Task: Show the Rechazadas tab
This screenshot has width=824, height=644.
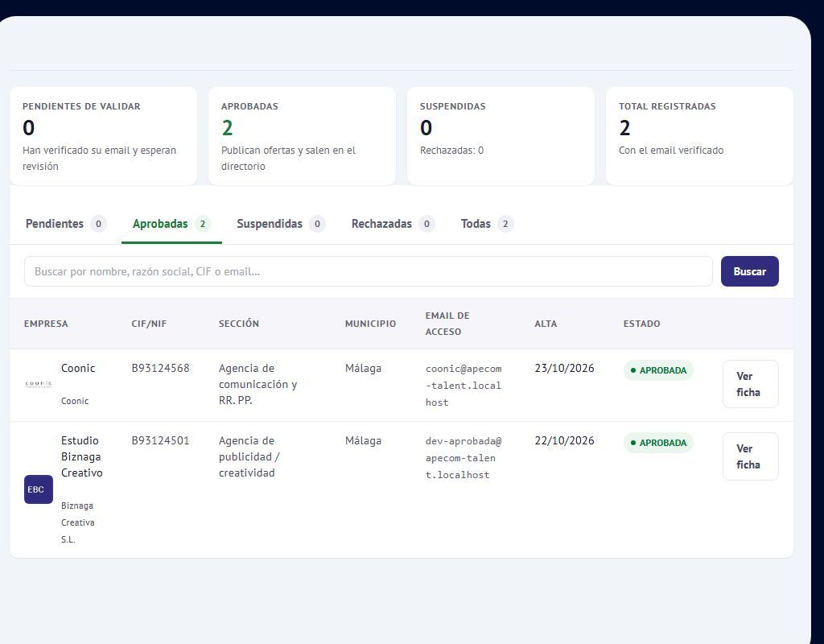Action: (393, 224)
